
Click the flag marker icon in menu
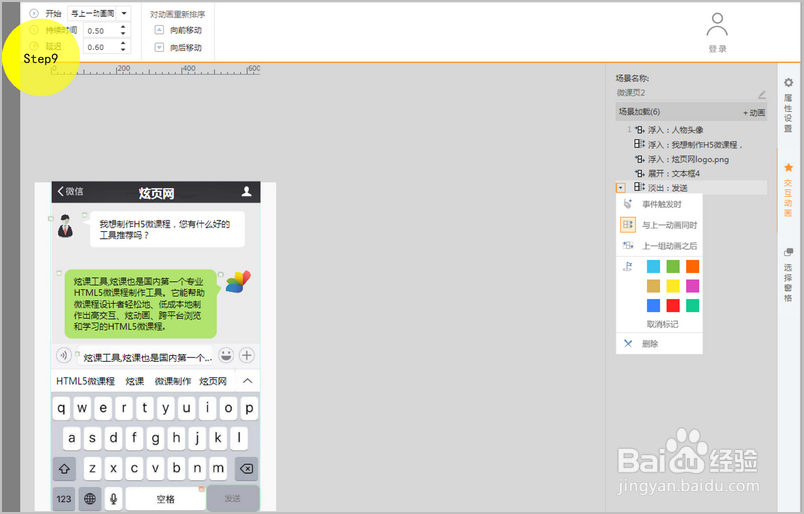coord(628,266)
